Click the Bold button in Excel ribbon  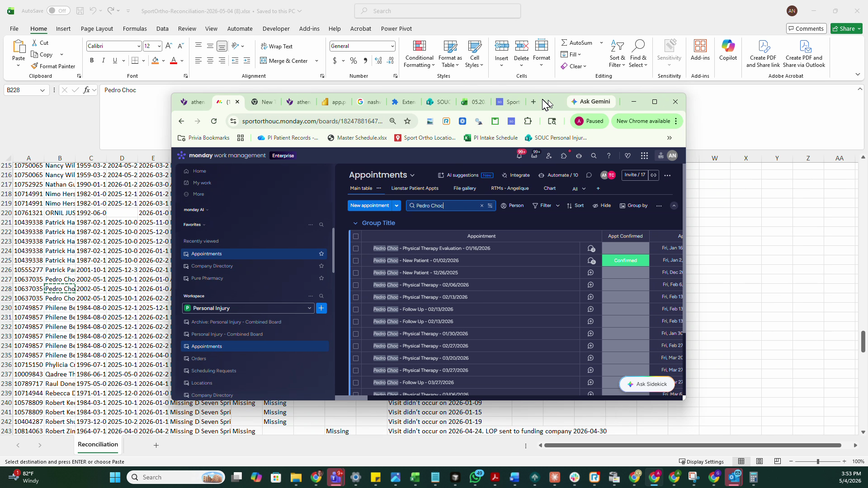[92, 61]
